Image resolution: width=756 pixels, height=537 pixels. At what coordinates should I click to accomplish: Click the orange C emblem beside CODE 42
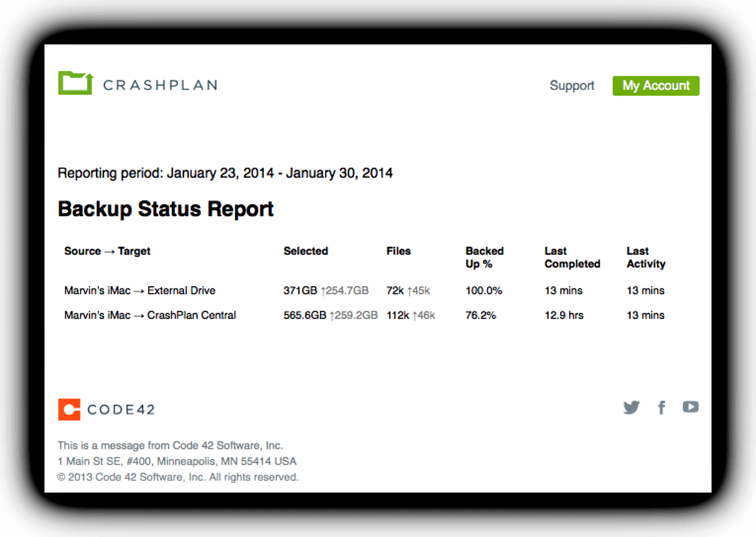(x=69, y=409)
